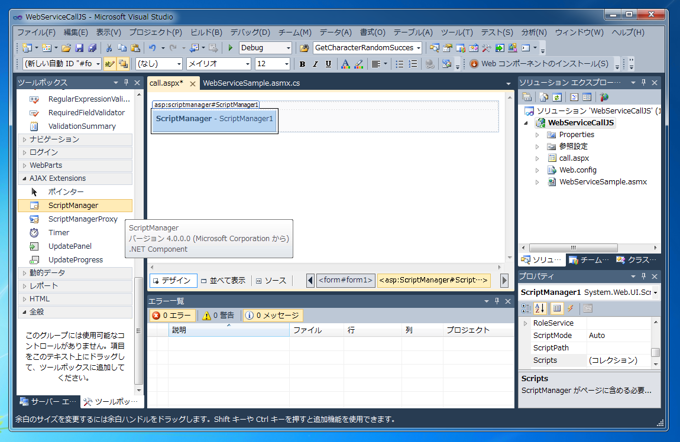Click the Web コンポーネントのインストール button
Image resolution: width=680 pixels, height=442 pixels.
[x=539, y=64]
